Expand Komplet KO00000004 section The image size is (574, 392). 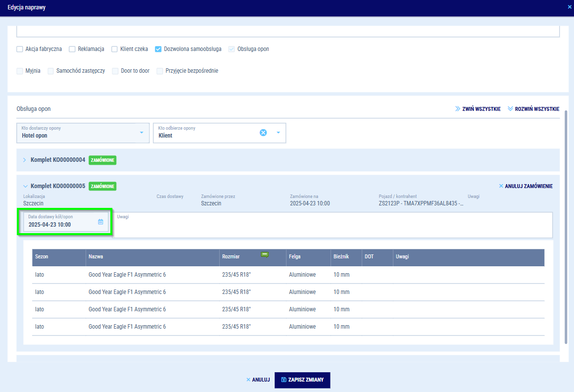[x=25, y=160]
